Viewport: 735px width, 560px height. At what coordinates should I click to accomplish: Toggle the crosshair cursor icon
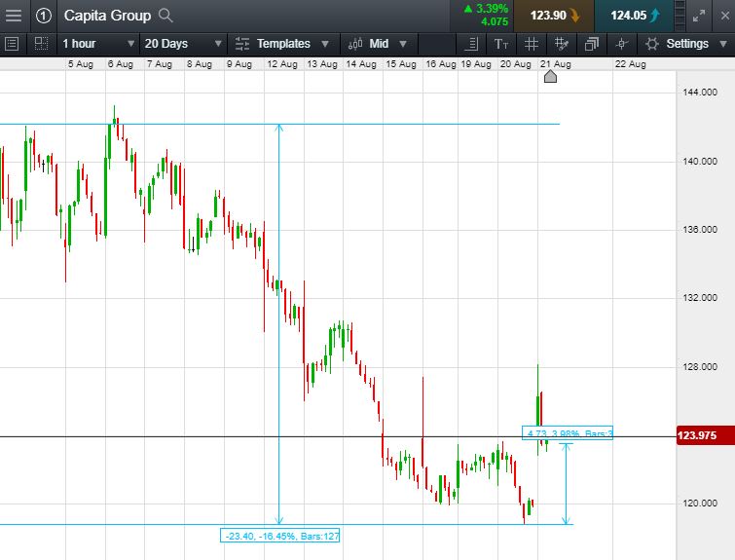(x=621, y=44)
